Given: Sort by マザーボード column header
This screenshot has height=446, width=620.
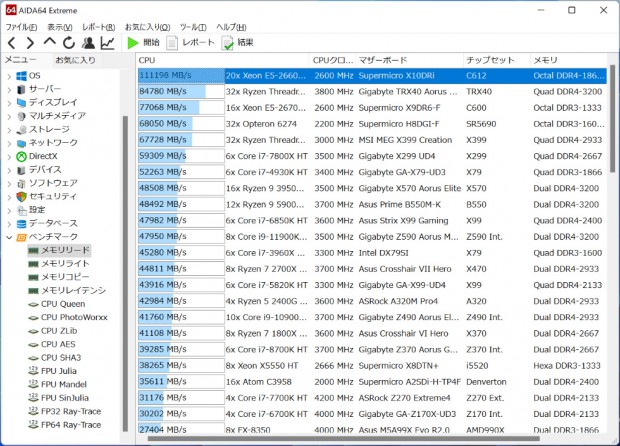Looking at the screenshot, I should (x=385, y=60).
